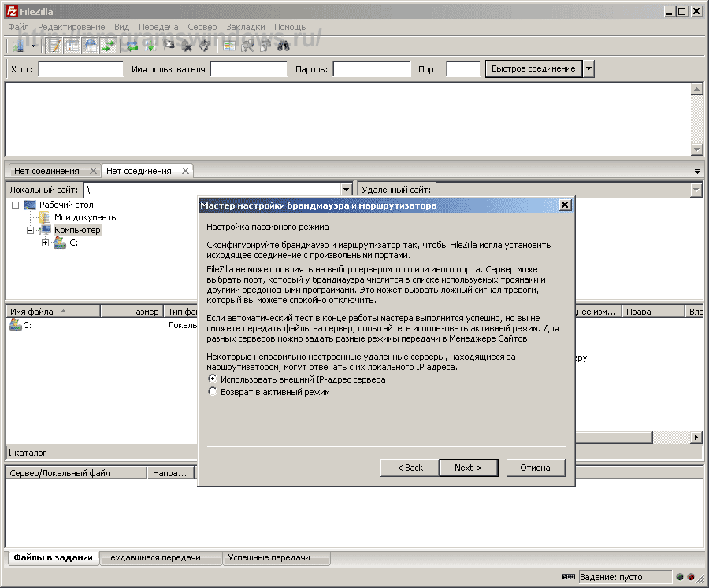The width and height of the screenshot is (709, 588).
Task: Click the red activity LED in status bar
Action: [691, 577]
